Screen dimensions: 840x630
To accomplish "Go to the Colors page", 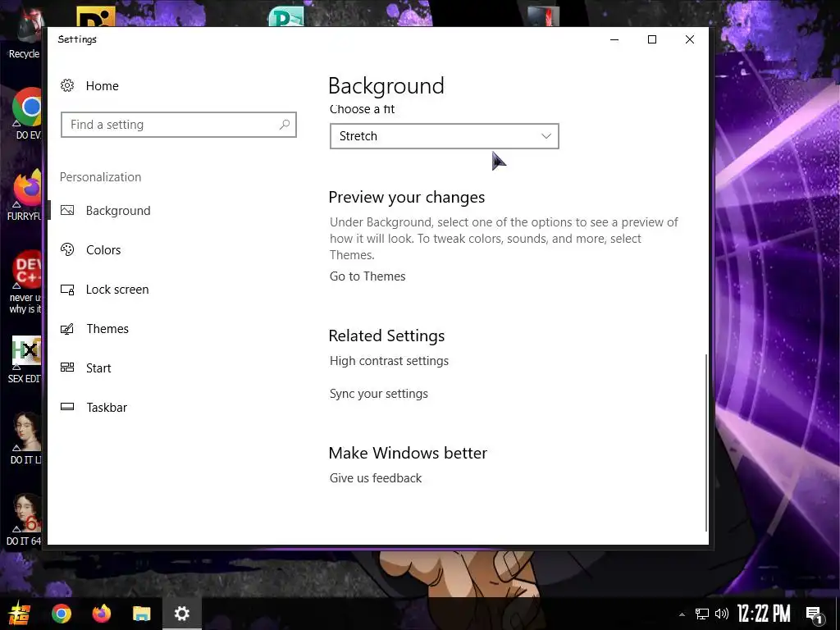I will pyautogui.click(x=103, y=249).
